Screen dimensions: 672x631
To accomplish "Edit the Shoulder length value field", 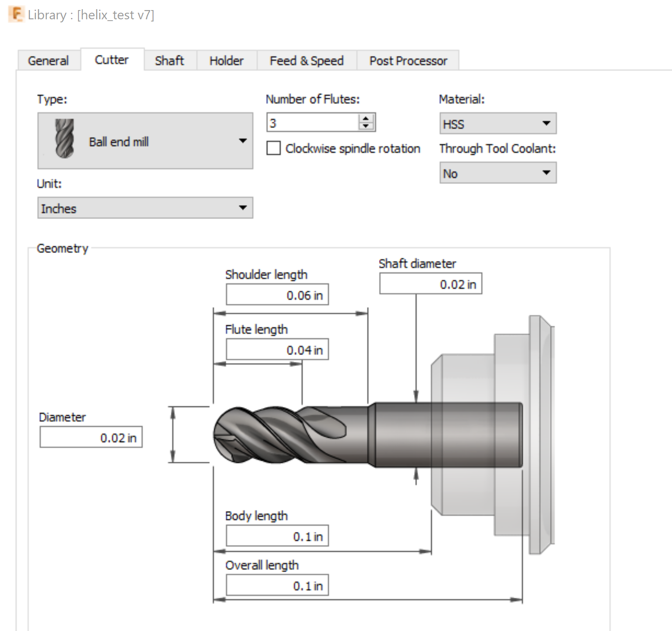I will [277, 294].
